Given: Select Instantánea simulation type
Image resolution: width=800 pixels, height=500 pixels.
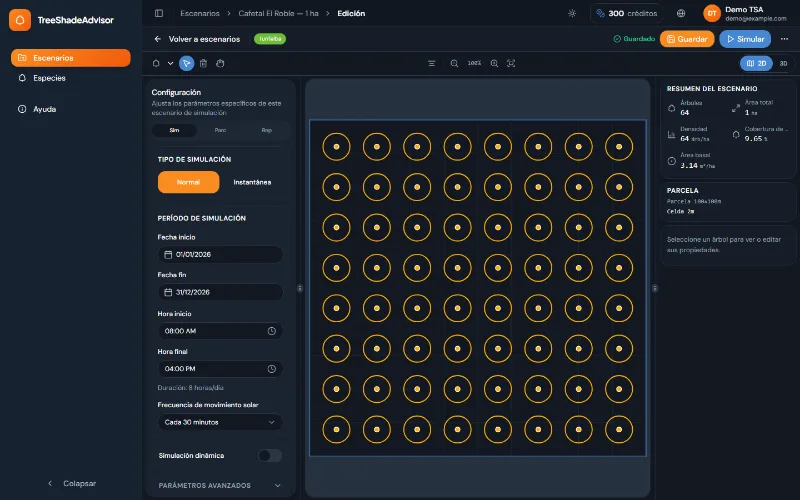Looking at the screenshot, I should click(252, 182).
